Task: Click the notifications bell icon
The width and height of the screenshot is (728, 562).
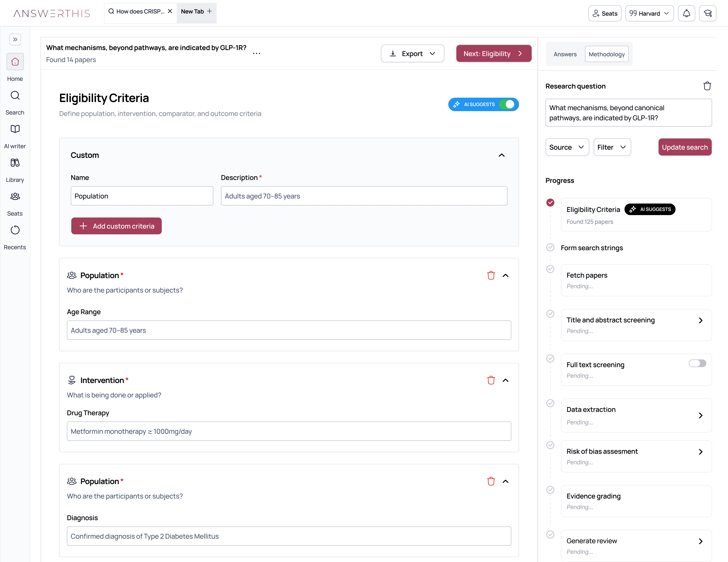Action: (x=686, y=13)
